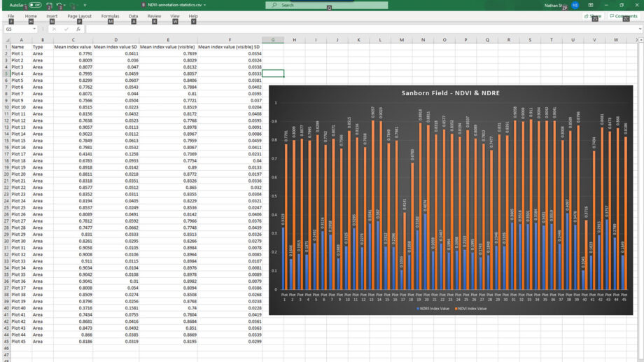Select row 1 header
This screenshot has width=644, height=362.
click(x=6, y=47)
